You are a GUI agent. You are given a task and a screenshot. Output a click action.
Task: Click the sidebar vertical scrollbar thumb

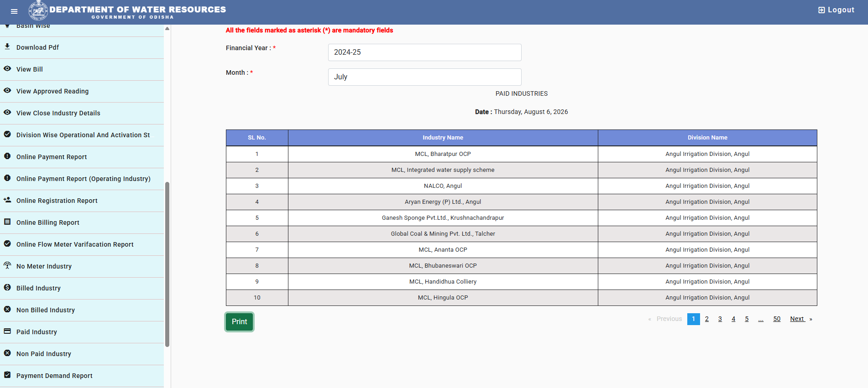(x=167, y=264)
